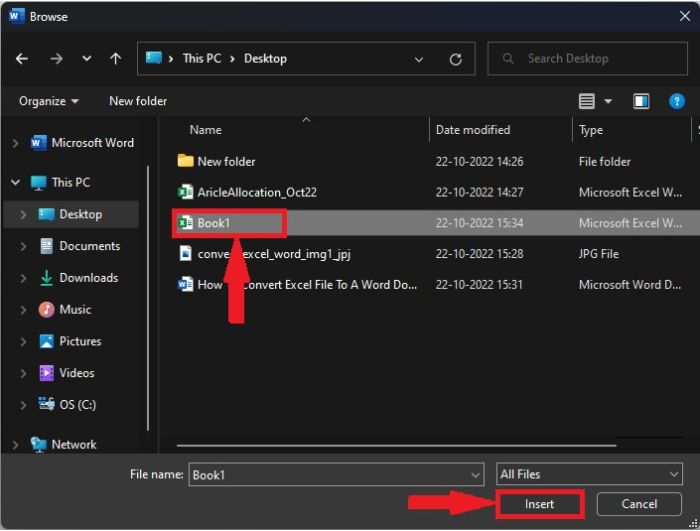
Task: Expand the OS (C:) tree node
Action: 23,405
